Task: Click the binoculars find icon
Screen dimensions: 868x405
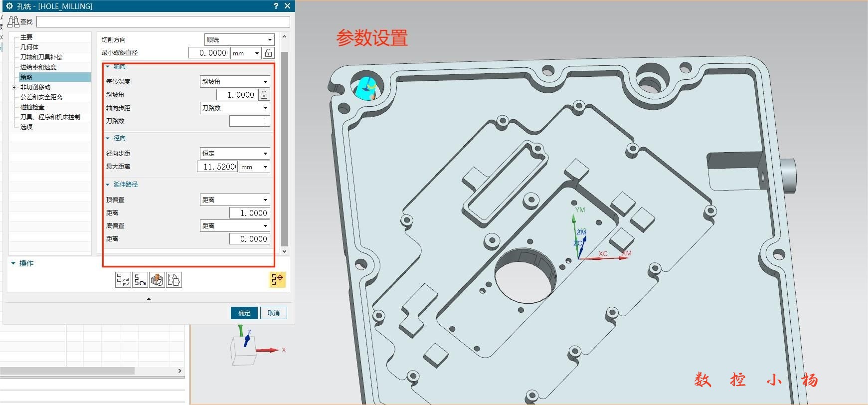Action: tap(13, 22)
